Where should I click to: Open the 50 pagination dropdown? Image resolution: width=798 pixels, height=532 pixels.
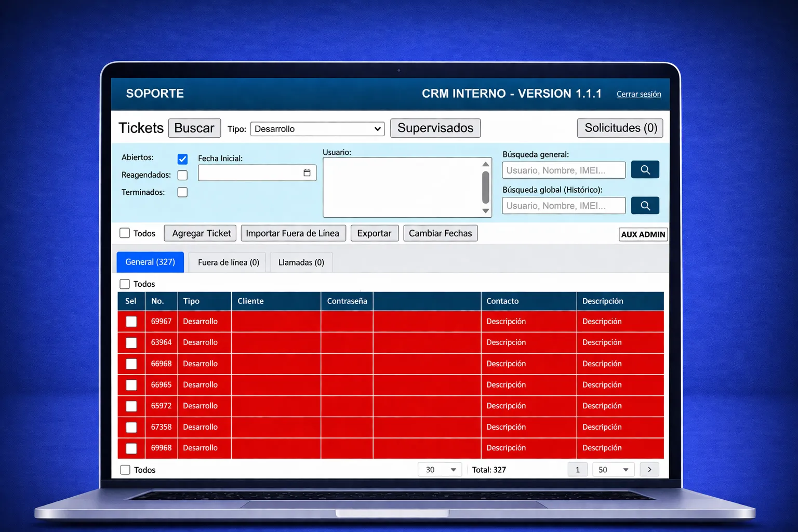(613, 470)
